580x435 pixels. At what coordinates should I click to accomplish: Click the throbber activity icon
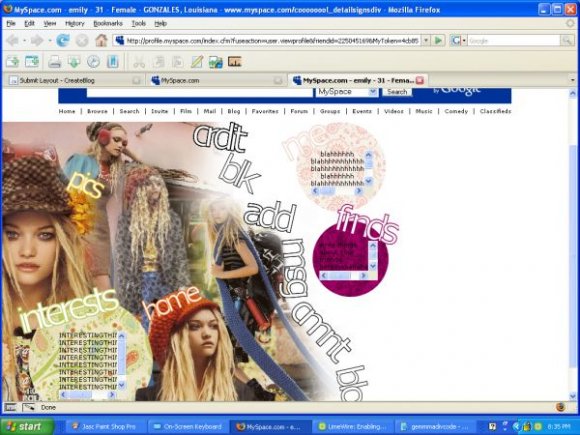click(x=571, y=23)
